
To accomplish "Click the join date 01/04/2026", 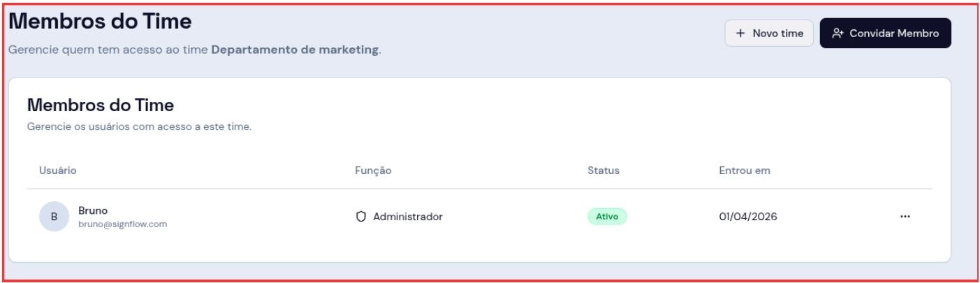I will [748, 217].
